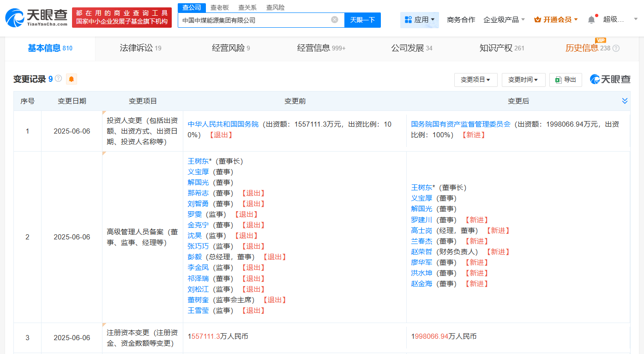
Task: Click the TianYanCha logo in header
Action: click(36, 18)
